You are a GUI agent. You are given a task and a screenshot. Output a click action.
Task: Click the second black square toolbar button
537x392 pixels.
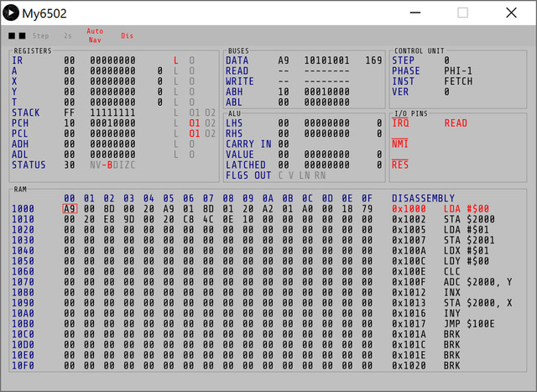pos(22,36)
